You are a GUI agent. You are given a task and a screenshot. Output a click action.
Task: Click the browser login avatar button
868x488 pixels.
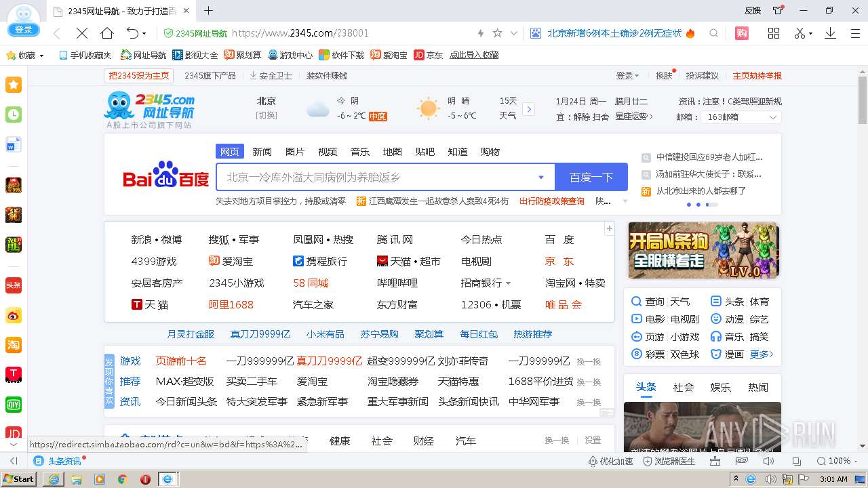23,20
